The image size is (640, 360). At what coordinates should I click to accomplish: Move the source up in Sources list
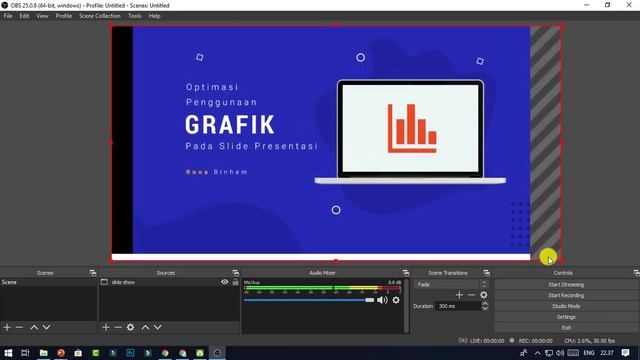145,327
